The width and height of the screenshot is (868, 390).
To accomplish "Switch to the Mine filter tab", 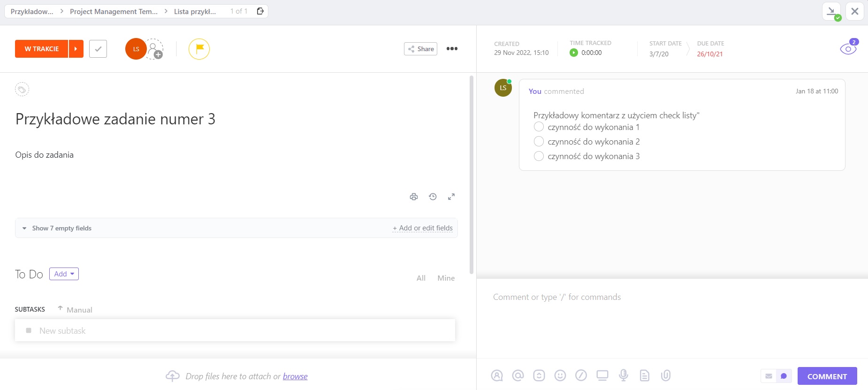I will coord(446,278).
